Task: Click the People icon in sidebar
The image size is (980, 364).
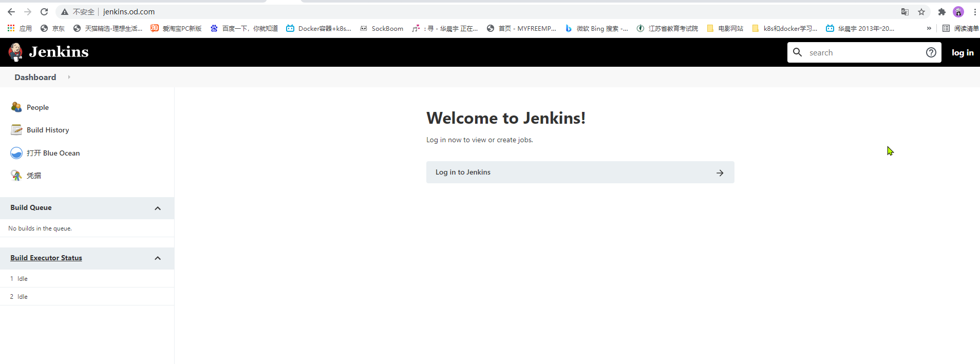Action: (16, 107)
